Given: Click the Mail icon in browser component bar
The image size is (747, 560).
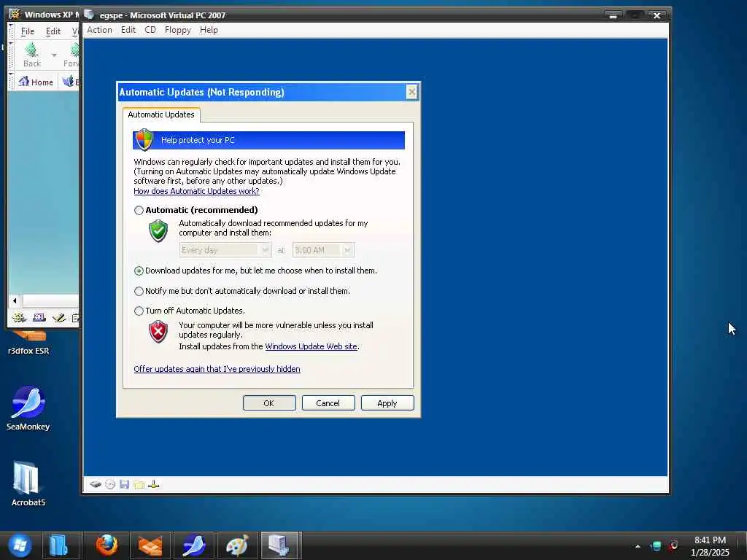Looking at the screenshot, I should point(39,318).
